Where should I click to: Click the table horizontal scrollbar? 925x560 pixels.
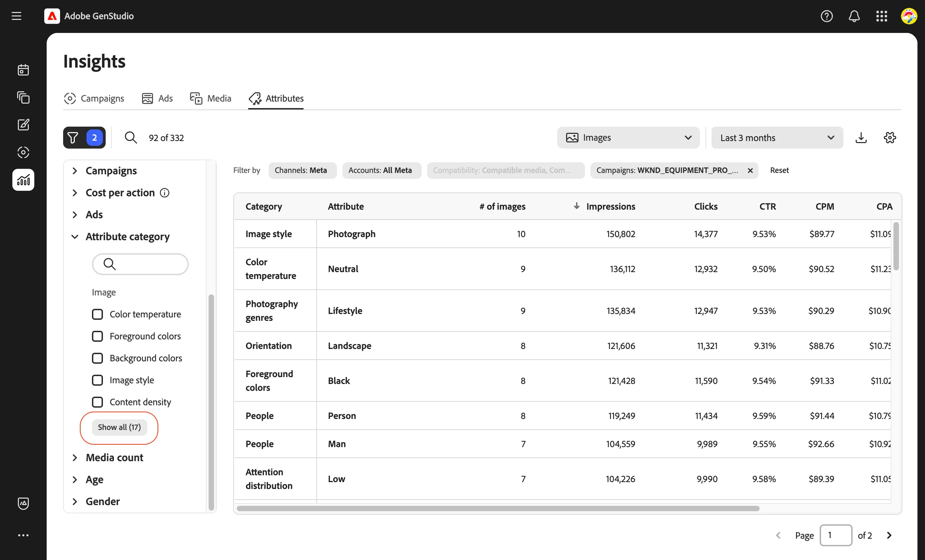click(x=498, y=509)
